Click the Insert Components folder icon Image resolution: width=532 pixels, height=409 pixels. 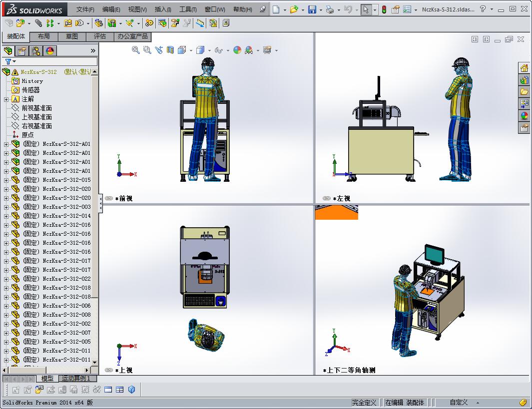click(20, 23)
